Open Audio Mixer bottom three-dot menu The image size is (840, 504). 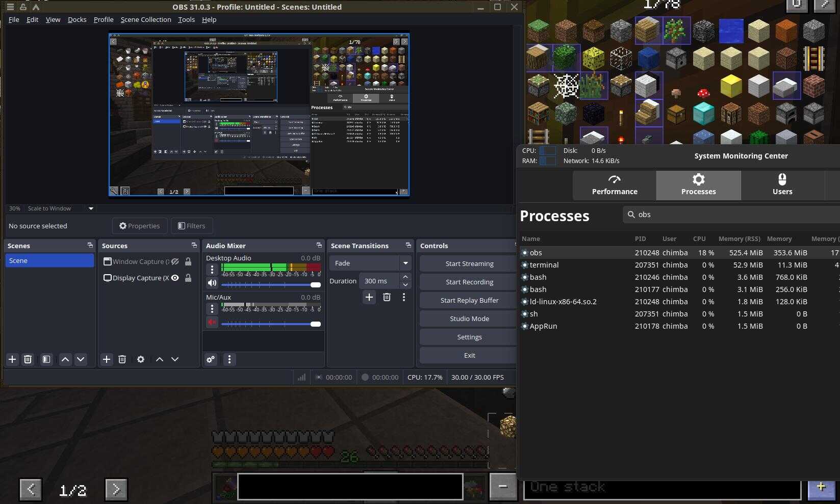[230, 359]
